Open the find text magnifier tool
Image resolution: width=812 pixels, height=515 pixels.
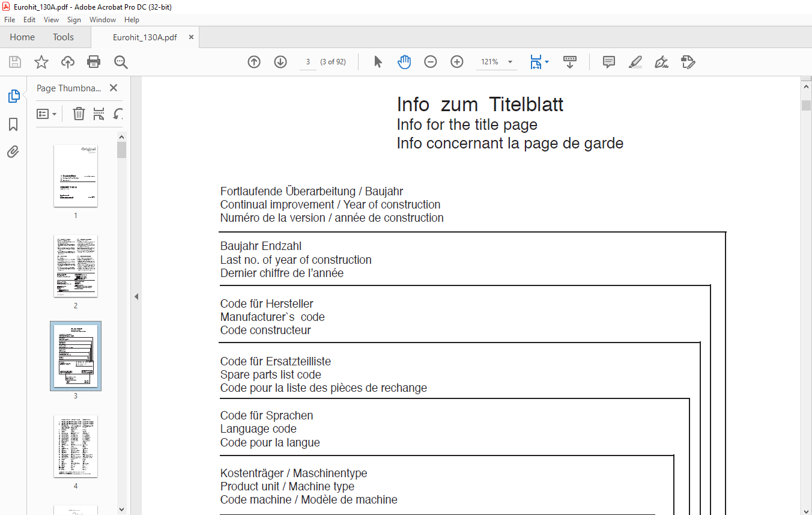pyautogui.click(x=121, y=62)
